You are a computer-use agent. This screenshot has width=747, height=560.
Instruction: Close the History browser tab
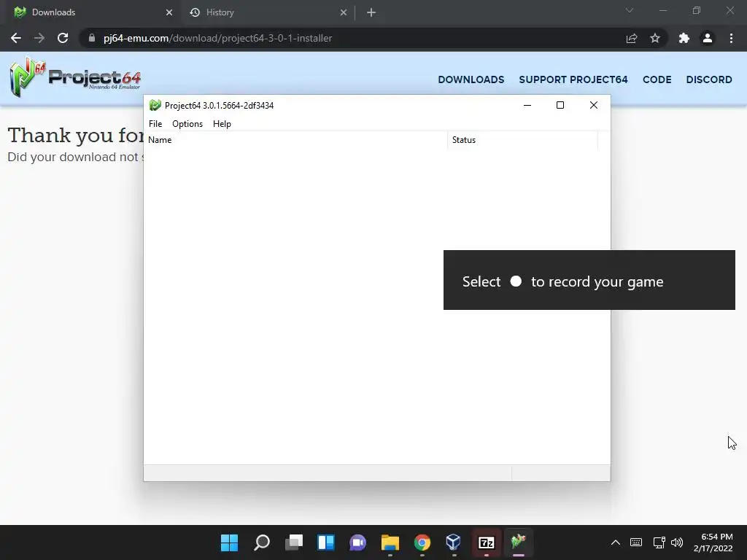click(344, 12)
